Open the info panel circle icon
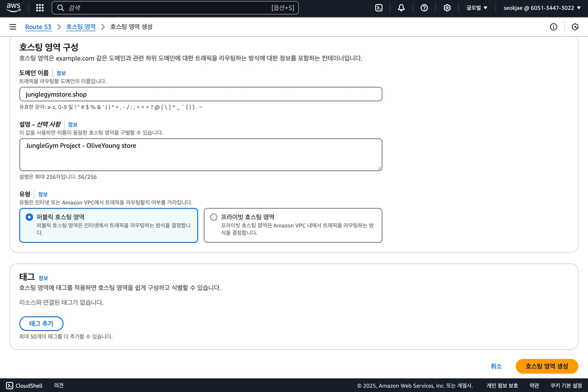Screen dimensions: 588x392 tap(553, 27)
